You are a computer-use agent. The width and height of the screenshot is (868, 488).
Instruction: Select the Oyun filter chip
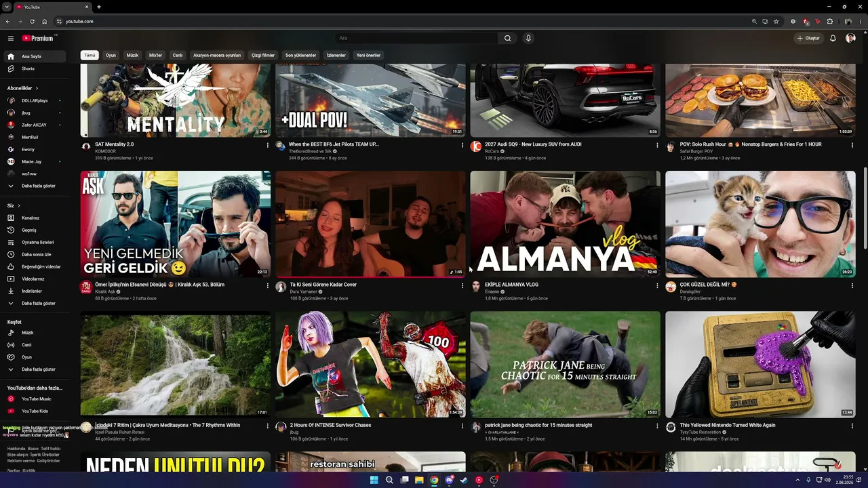point(111,55)
